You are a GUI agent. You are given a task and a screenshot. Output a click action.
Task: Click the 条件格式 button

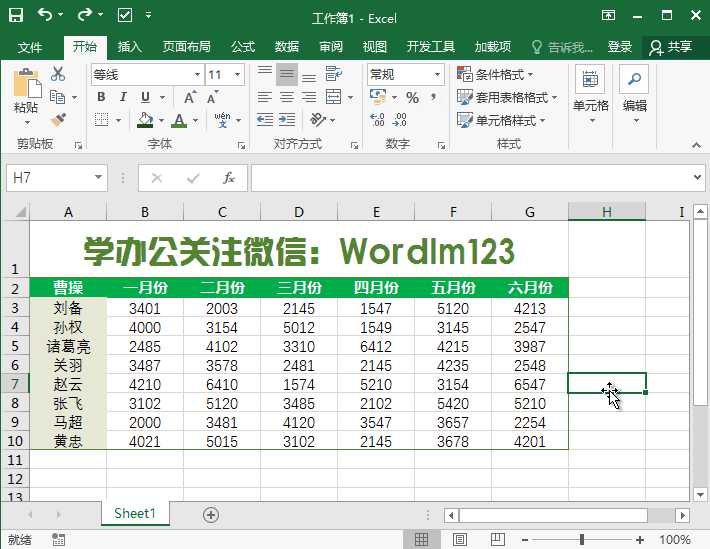pos(495,74)
